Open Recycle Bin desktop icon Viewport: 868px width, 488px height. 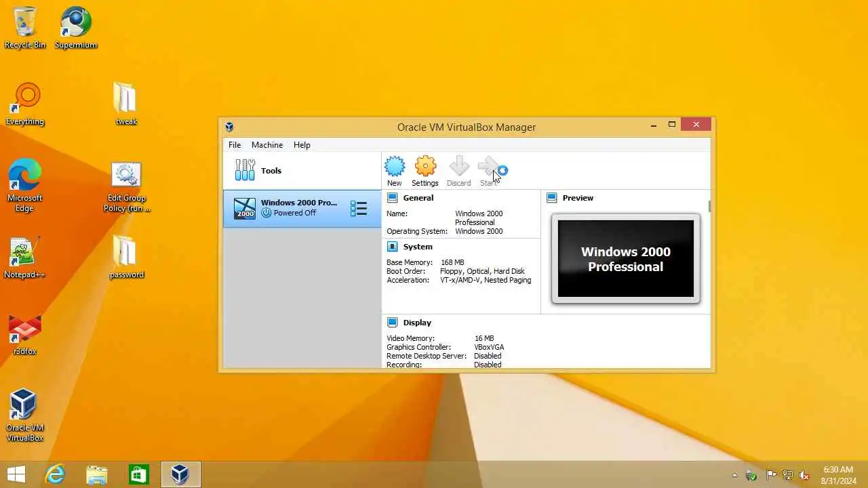tap(25, 27)
